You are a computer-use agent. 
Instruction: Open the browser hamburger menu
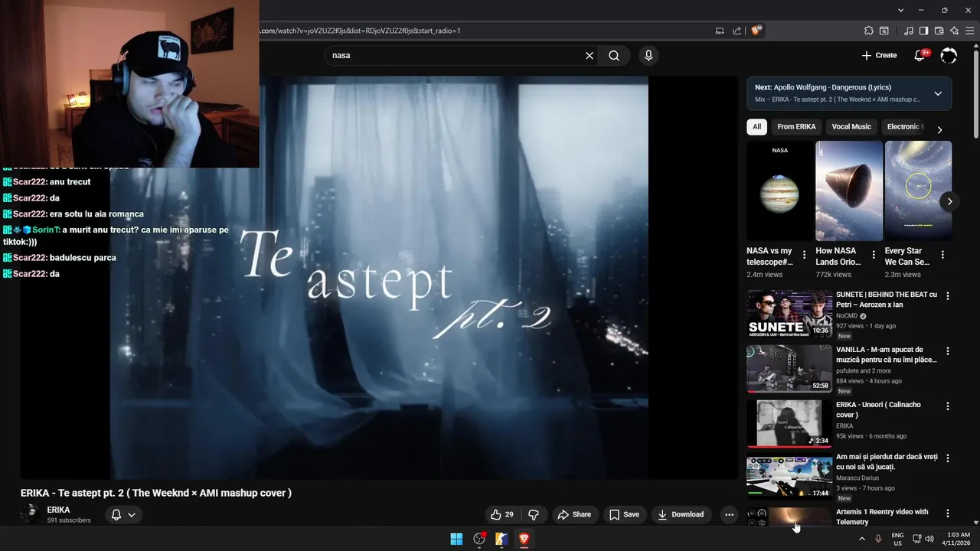[969, 31]
